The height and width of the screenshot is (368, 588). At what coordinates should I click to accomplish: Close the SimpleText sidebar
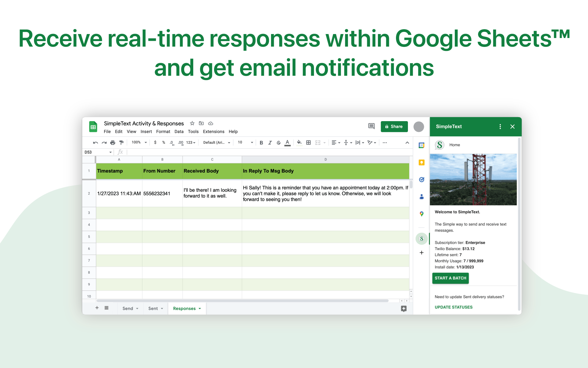512,126
